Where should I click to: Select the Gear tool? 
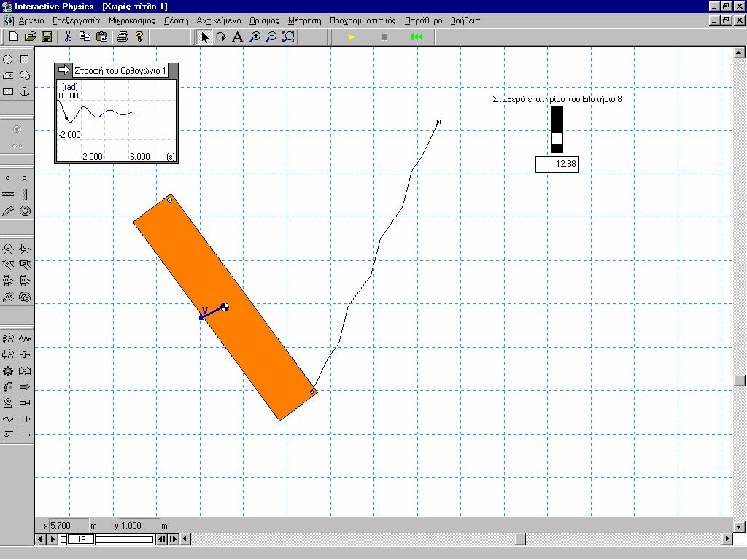click(x=7, y=371)
